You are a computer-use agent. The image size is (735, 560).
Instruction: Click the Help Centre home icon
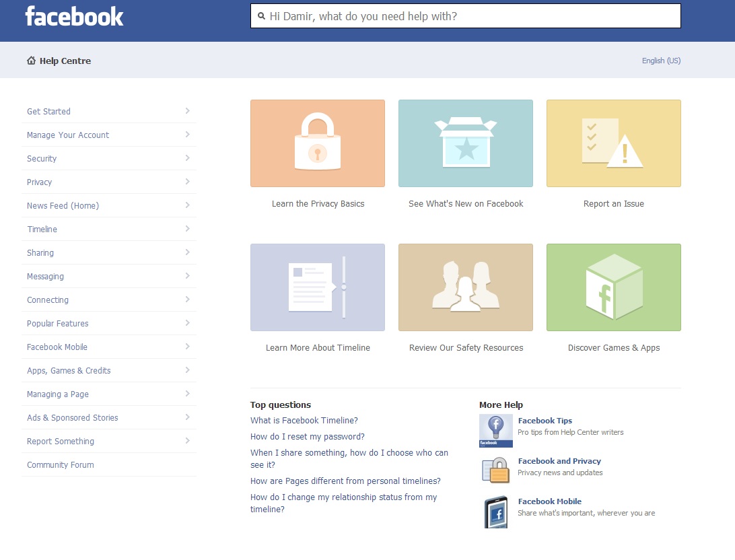pos(32,61)
